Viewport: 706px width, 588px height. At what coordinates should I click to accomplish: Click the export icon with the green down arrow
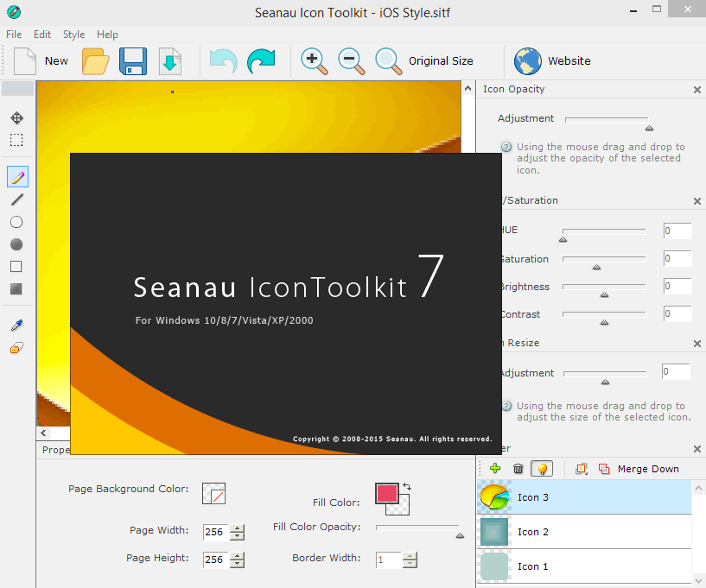pos(170,60)
